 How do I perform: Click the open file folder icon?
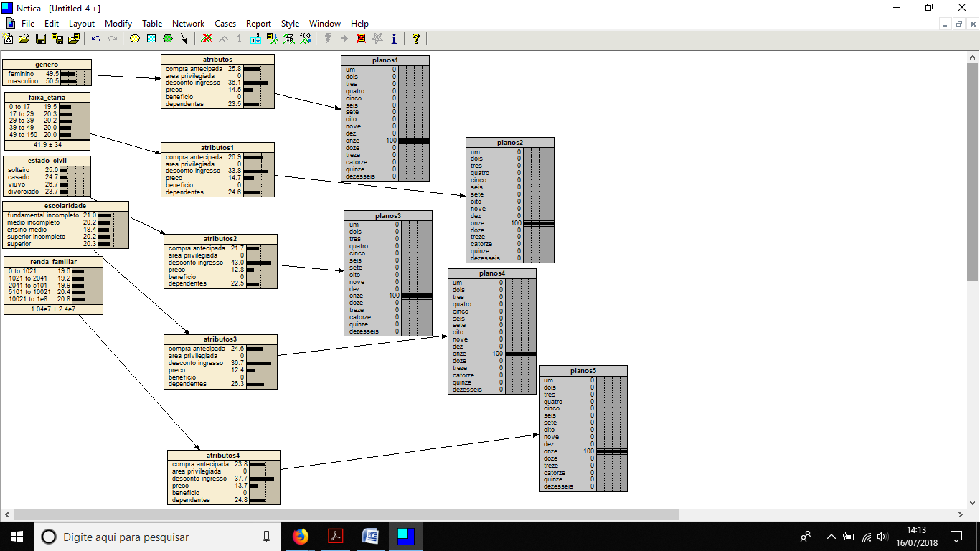tap(24, 39)
